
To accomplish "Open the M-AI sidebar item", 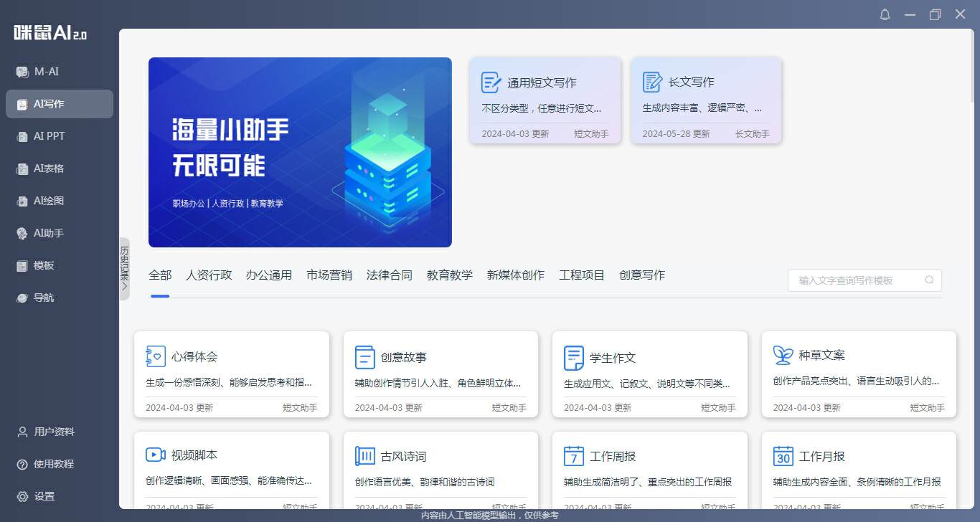I will click(47, 72).
